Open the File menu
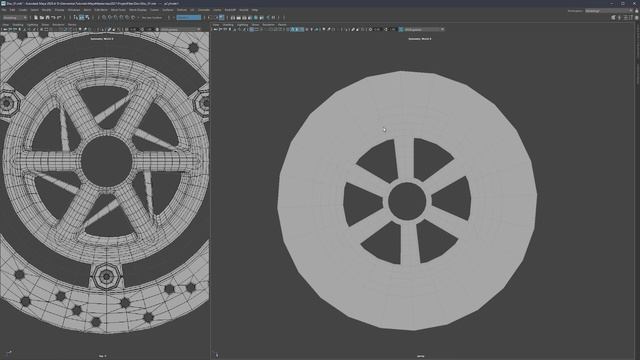This screenshot has width=640, height=360. coord(4,10)
